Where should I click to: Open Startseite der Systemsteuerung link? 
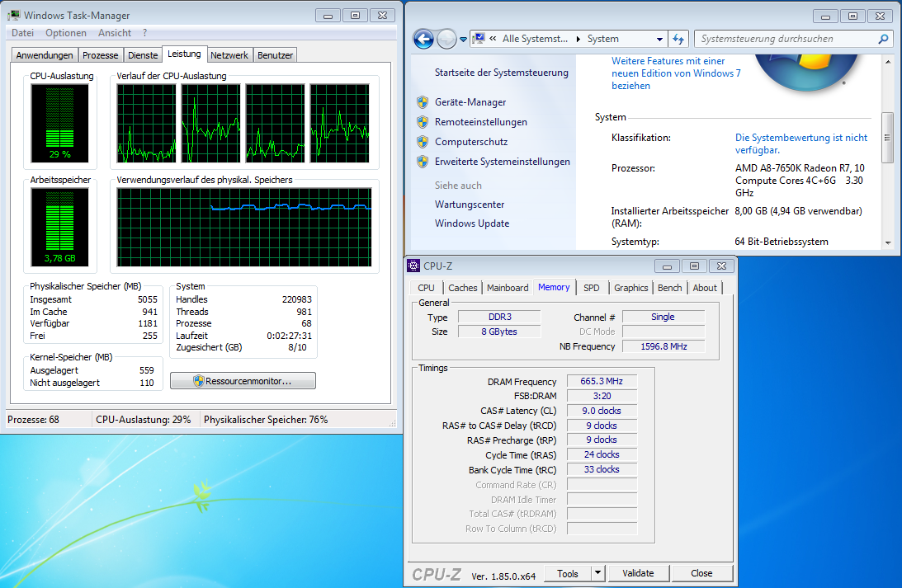point(502,73)
